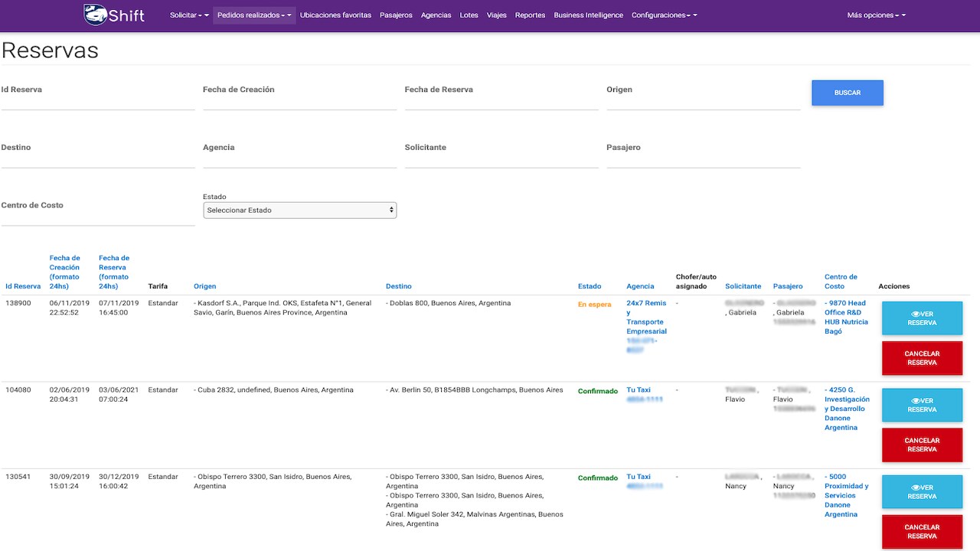Sort by Destino column header

(399, 286)
